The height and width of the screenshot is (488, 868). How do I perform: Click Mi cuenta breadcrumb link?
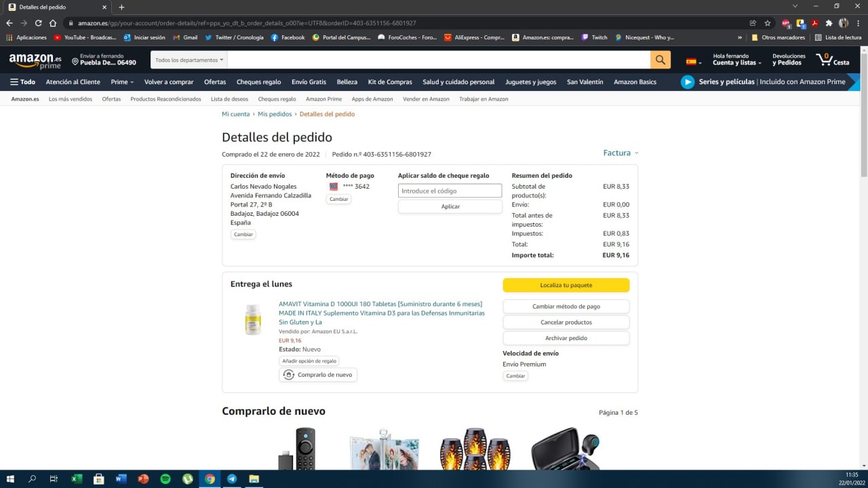[x=235, y=114]
